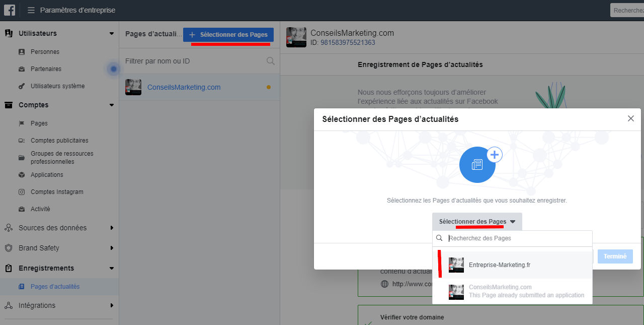The height and width of the screenshot is (325, 644).
Task: Click the Pages flag icon
Action: [x=22, y=123]
